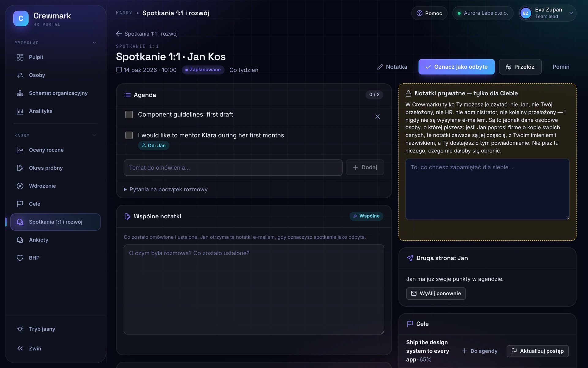Click Dodaj to add agenda topic
This screenshot has width=588, height=368.
[x=365, y=167]
